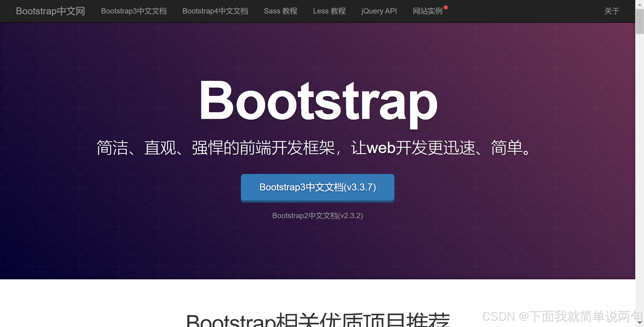The height and width of the screenshot is (327, 644).
Task: Go to Sass 教程 page
Action: (280, 11)
